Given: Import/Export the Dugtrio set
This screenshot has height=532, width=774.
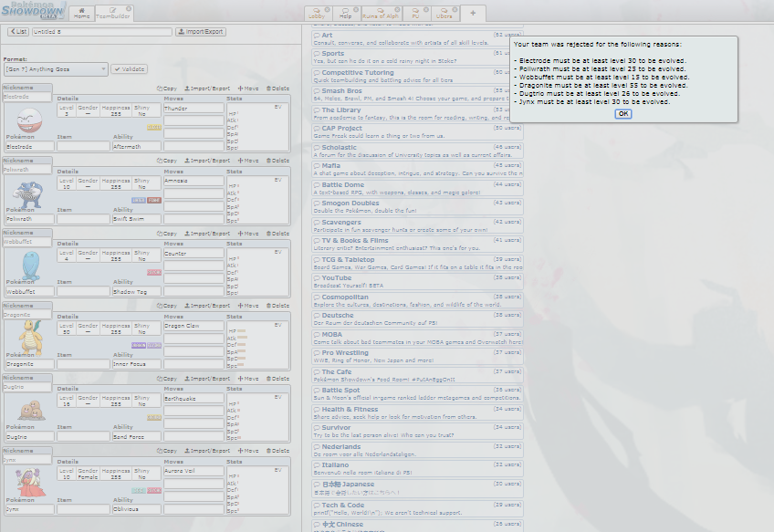Looking at the screenshot, I should (x=207, y=379).
